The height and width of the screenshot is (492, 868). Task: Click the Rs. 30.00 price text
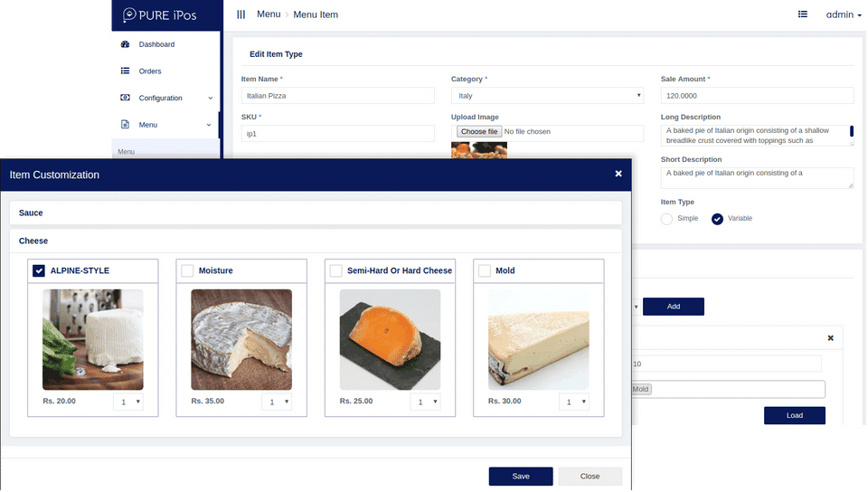point(505,402)
